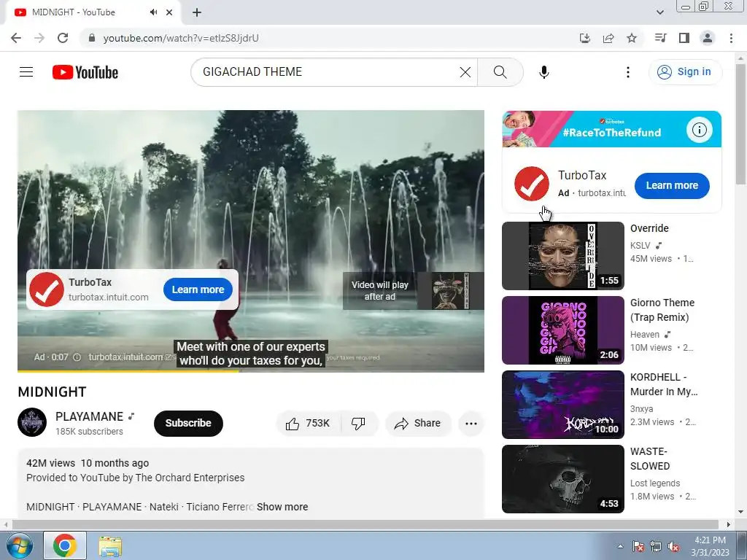Open the YouTube hamburger guide menu
Image resolution: width=747 pixels, height=560 pixels.
[x=26, y=72]
